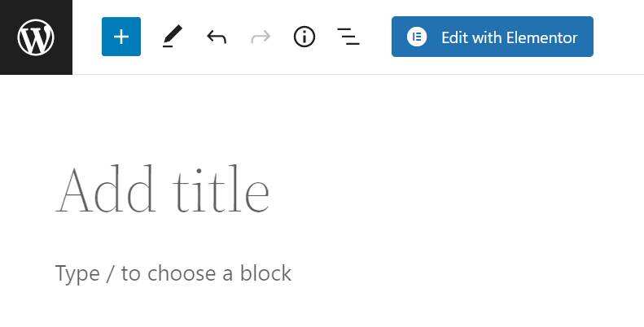Place cursor in the empty paragraph block

(173, 273)
